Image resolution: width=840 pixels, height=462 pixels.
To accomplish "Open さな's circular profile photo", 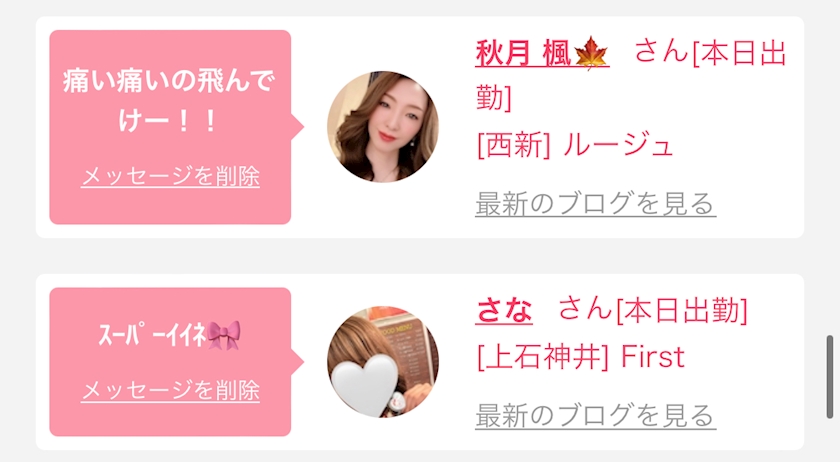I will [x=382, y=362].
